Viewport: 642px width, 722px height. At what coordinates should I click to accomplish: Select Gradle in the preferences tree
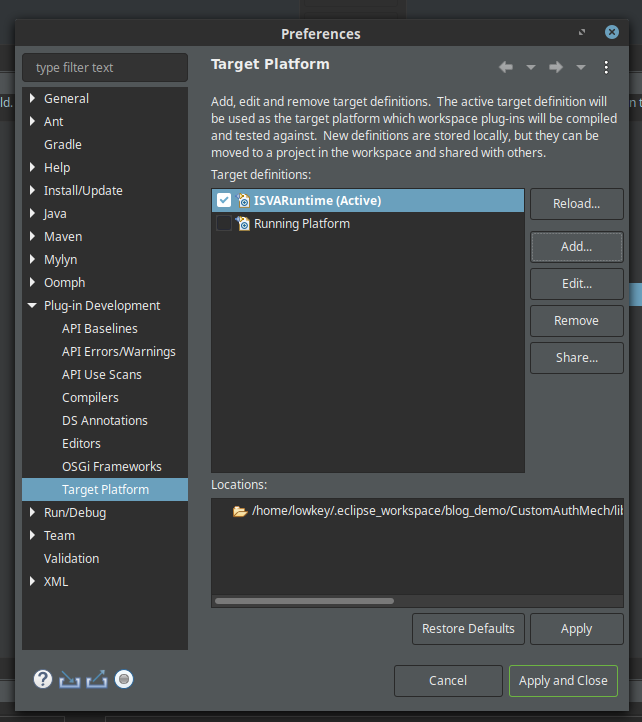(63, 145)
